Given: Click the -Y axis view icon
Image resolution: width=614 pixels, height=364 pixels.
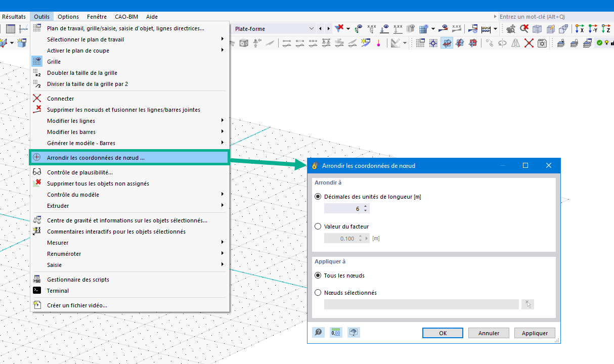Looking at the screenshot, I should pyautogui.click(x=593, y=29).
